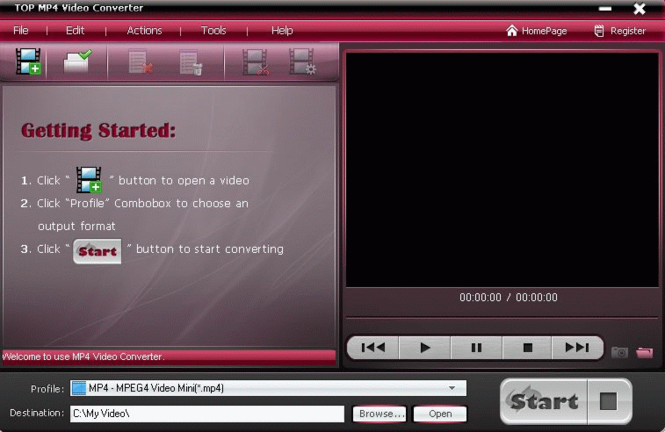Screen dimensions: 665x432
Task: Click the playback seek bar
Action: 502,318
